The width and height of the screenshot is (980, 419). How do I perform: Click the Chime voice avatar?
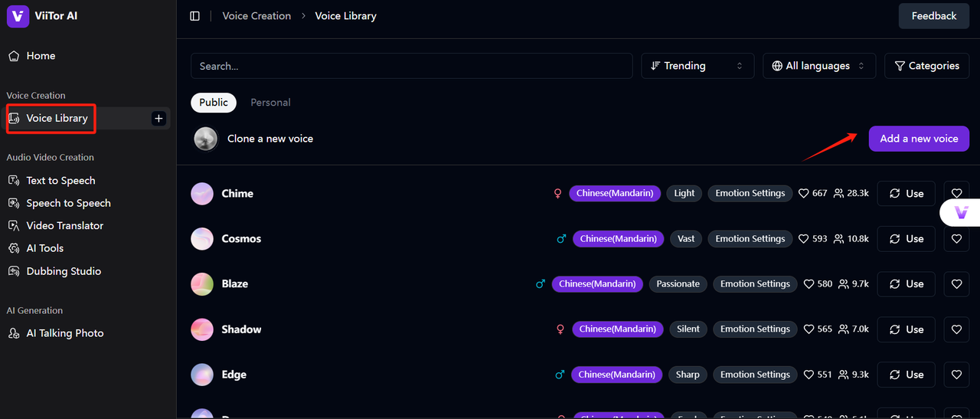click(x=202, y=194)
